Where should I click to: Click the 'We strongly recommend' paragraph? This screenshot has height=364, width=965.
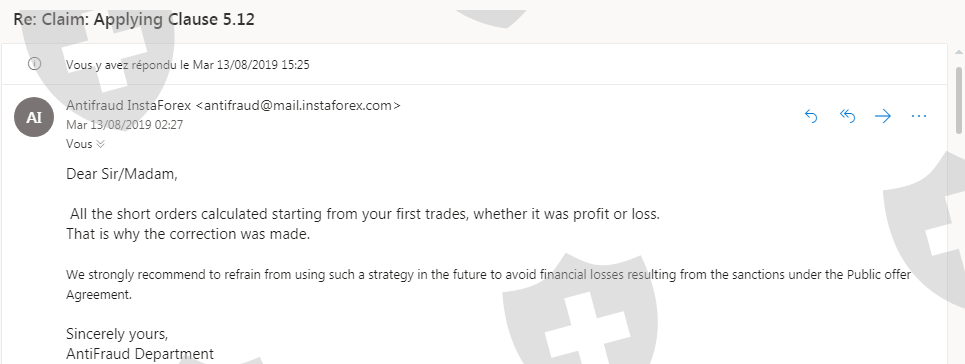489,285
